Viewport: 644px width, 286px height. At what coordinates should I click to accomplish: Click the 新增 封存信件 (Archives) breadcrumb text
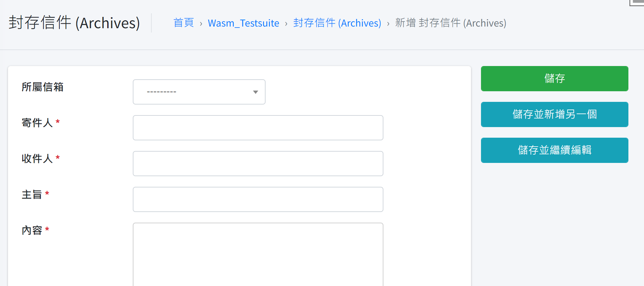(450, 23)
